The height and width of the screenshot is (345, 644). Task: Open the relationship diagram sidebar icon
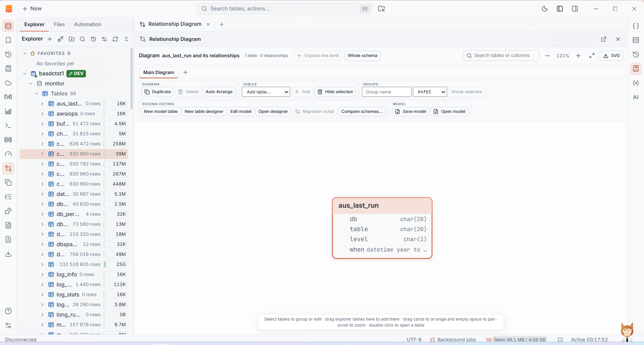tap(8, 168)
